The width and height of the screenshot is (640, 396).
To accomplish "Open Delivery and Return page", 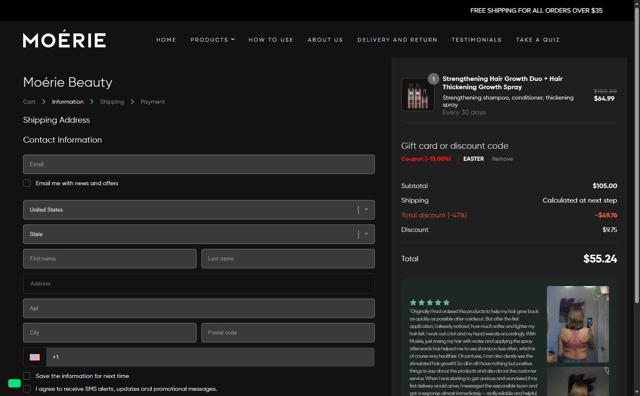I will click(x=397, y=40).
